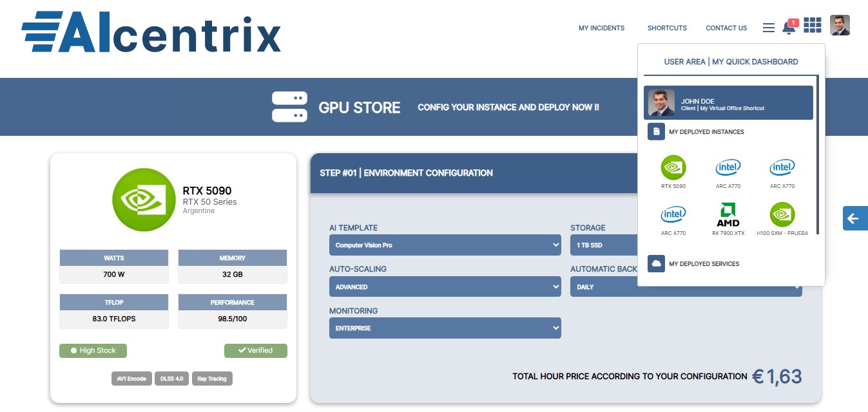
Task: Click the GPU Store server icon
Action: point(289,107)
